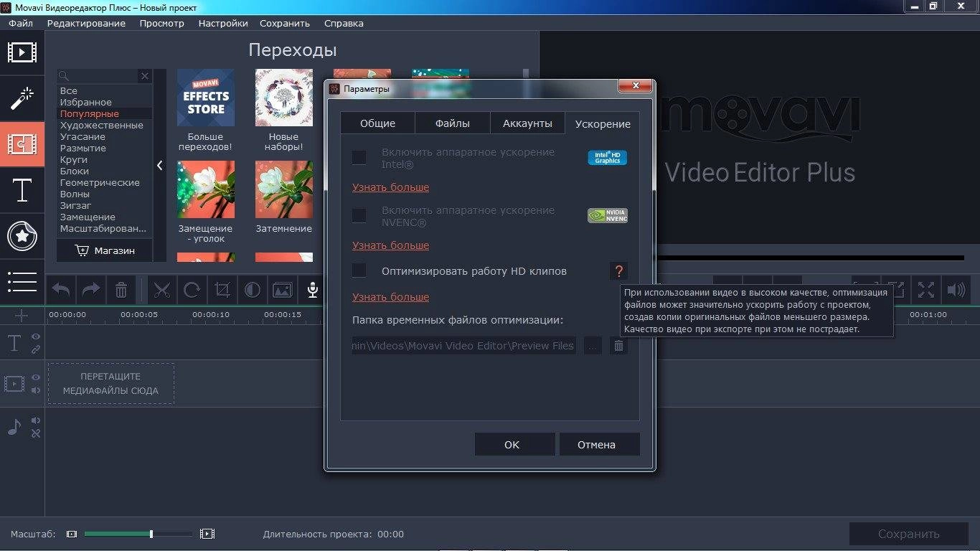This screenshot has height=551, width=980.
Task: Open the Справка menu
Action: 344,23
